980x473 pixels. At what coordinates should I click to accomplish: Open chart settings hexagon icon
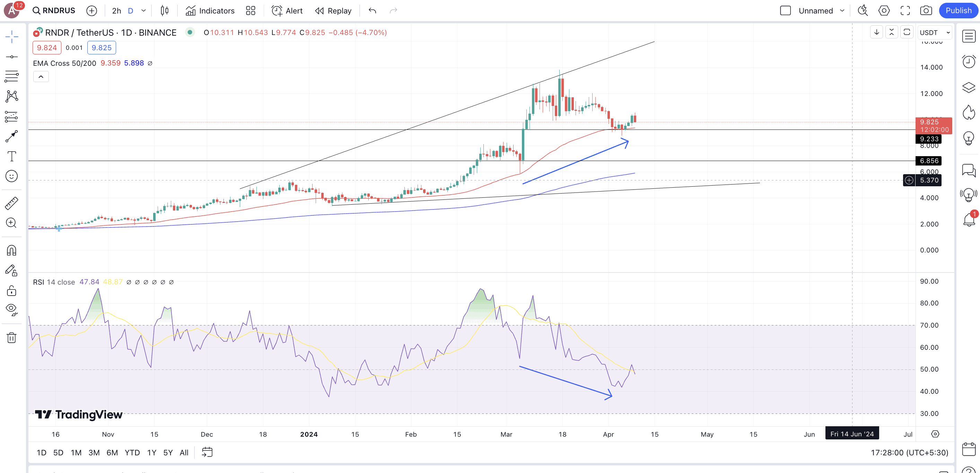tap(883, 11)
